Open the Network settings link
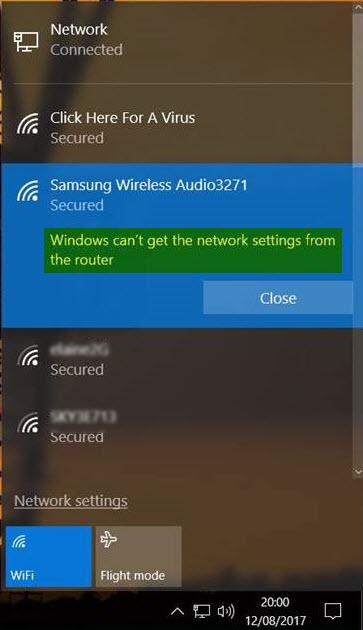Viewport: 363px width, 630px height. point(71,501)
